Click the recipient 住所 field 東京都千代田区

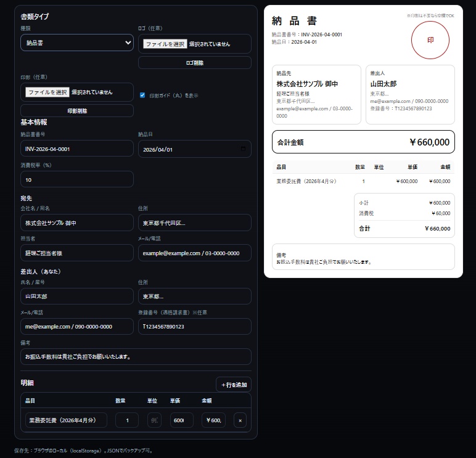point(195,223)
